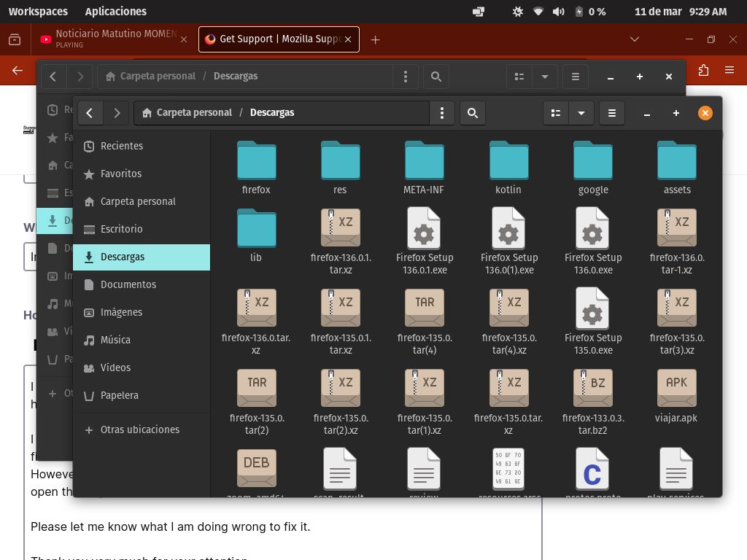Open Vídeos in sidebar

click(x=142, y=367)
